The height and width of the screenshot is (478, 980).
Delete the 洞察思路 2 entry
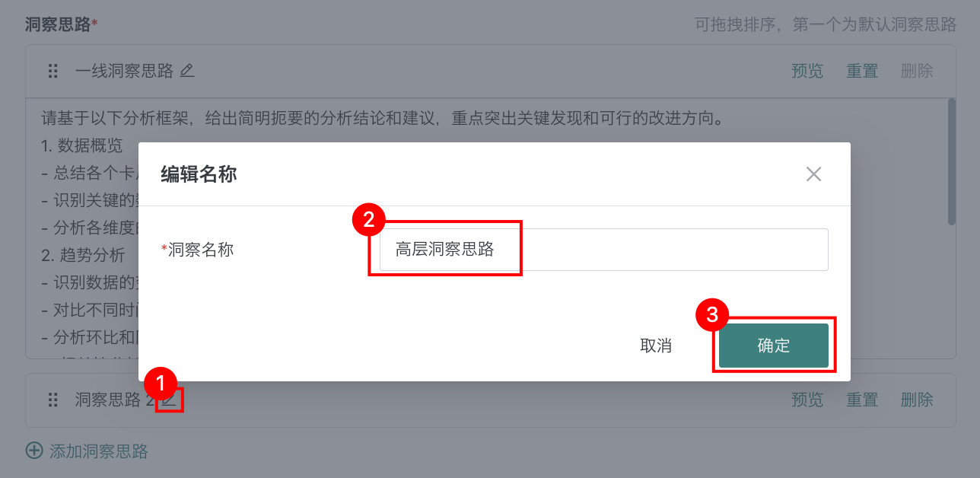[x=917, y=400]
